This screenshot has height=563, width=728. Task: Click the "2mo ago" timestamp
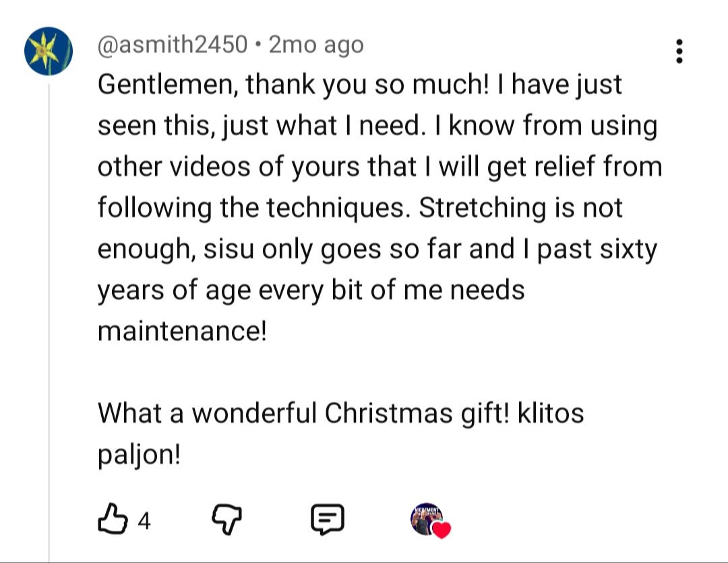point(315,45)
